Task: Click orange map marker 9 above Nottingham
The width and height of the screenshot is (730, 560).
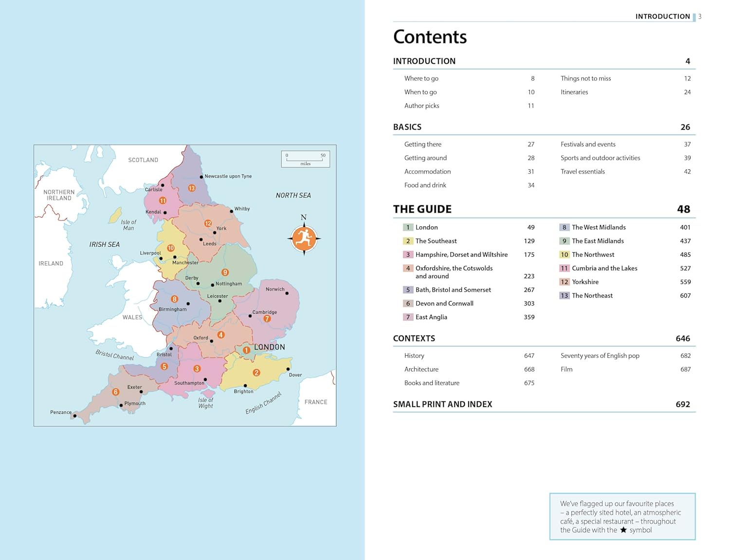Action: [x=225, y=272]
